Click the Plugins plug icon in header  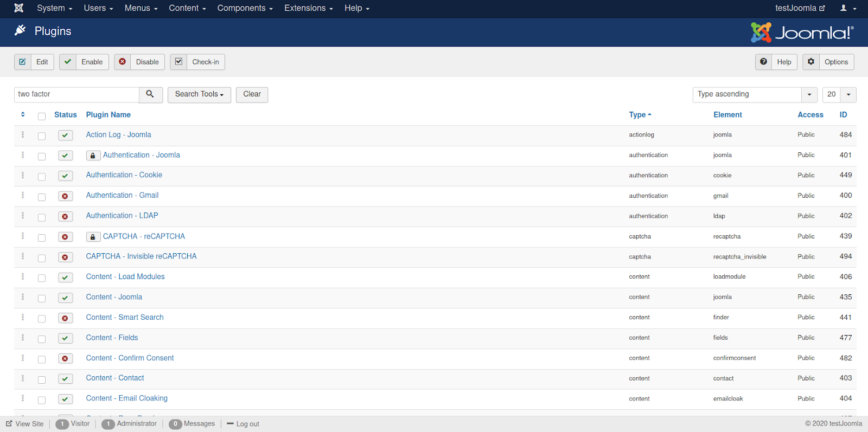20,30
